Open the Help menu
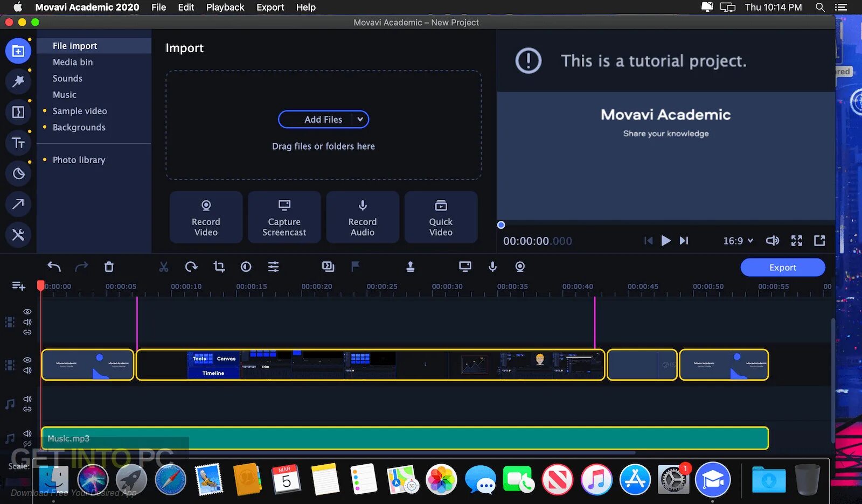 pos(305,7)
